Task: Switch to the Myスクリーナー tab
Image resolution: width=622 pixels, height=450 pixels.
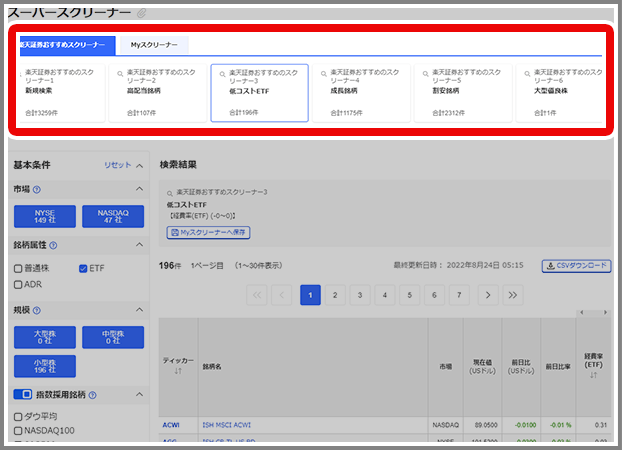Action: point(154,45)
